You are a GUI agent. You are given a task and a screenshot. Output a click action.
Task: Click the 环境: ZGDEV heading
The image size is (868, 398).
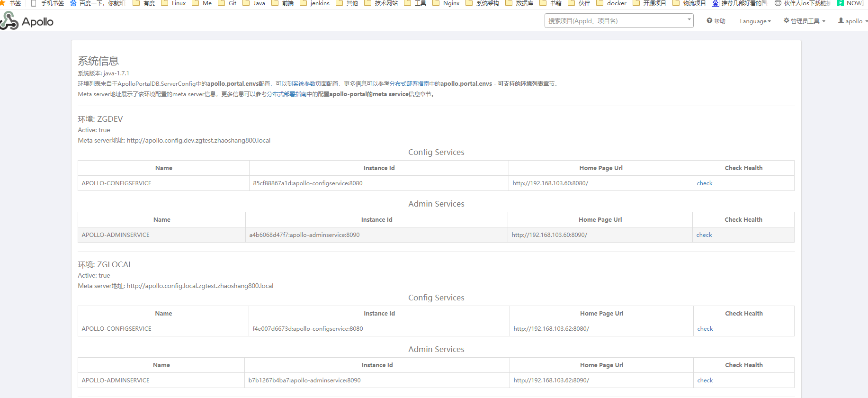tap(100, 119)
